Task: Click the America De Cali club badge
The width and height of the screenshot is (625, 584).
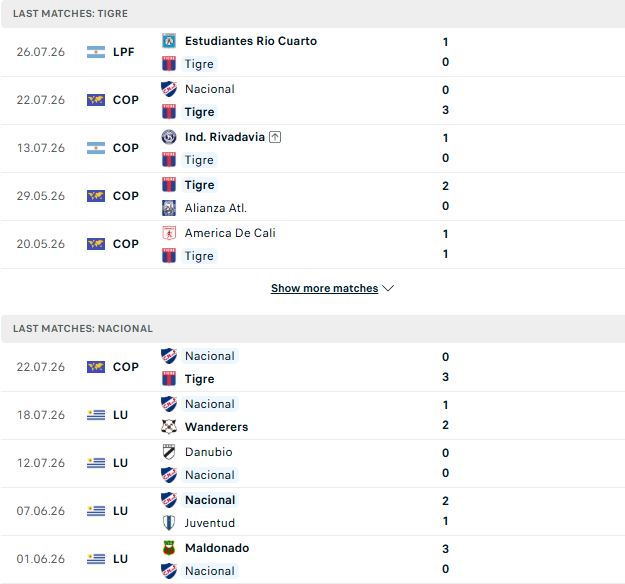Action: tap(169, 233)
